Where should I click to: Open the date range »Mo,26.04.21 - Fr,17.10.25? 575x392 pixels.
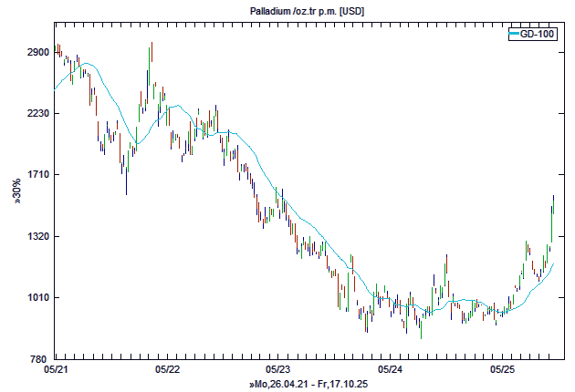tap(308, 384)
